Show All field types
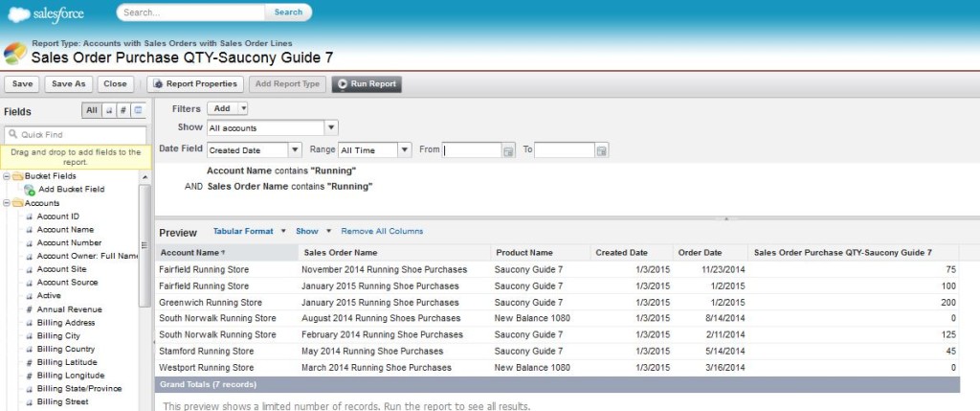The image size is (980, 411). pyautogui.click(x=92, y=110)
